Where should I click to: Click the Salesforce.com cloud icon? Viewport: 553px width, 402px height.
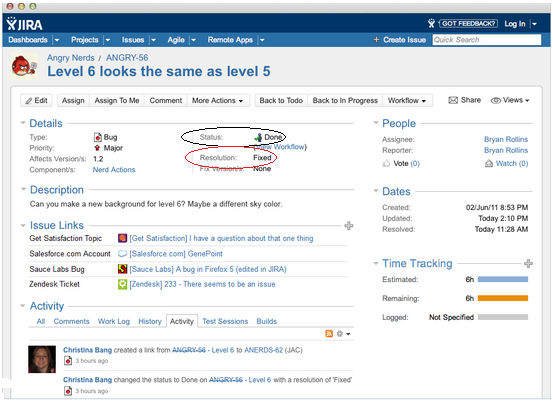click(x=122, y=254)
